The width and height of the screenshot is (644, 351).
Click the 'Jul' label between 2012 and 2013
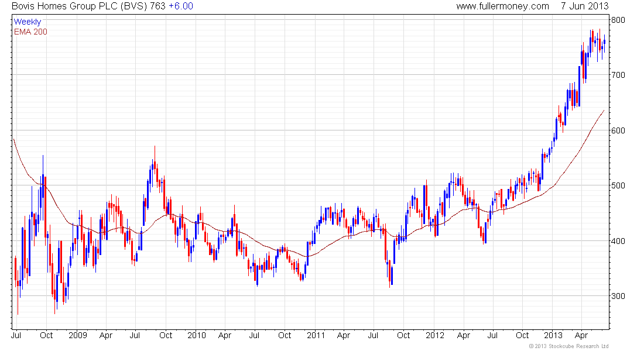(492, 335)
